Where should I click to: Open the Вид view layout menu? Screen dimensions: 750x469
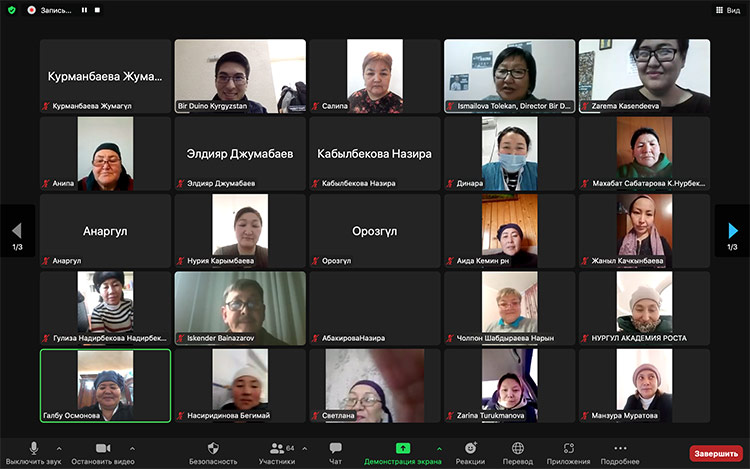pyautogui.click(x=727, y=10)
